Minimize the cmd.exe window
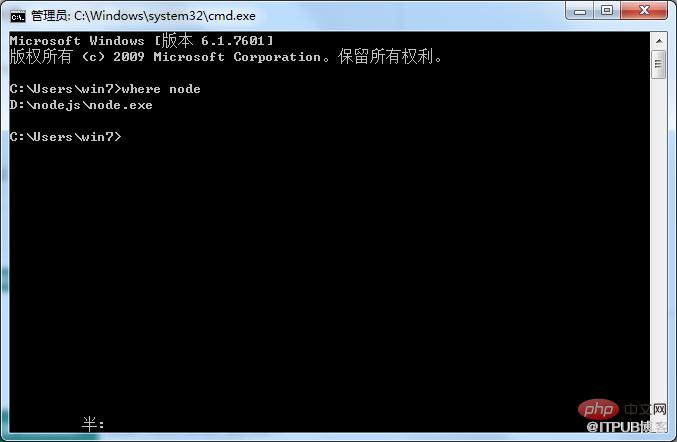The width and height of the screenshot is (677, 442). 579,11
